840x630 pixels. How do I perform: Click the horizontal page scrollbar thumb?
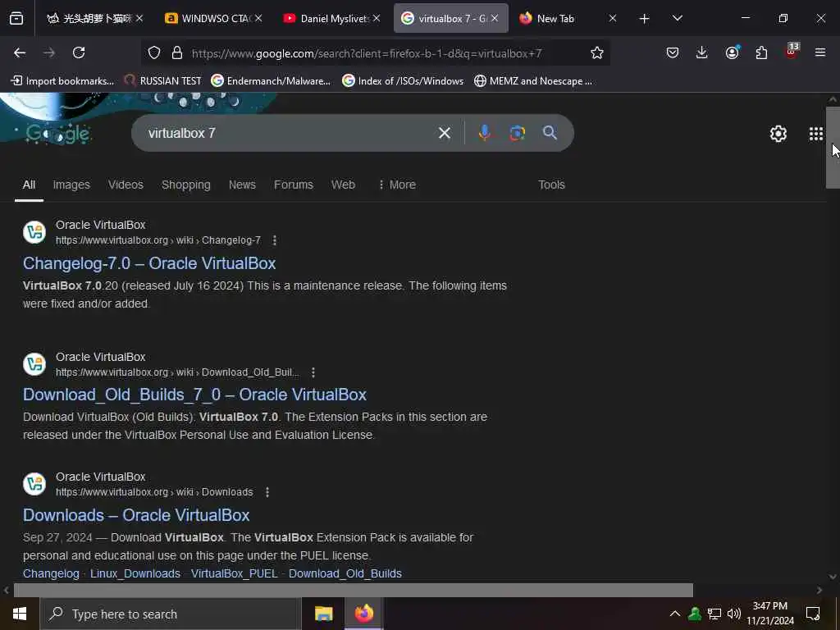tap(354, 590)
